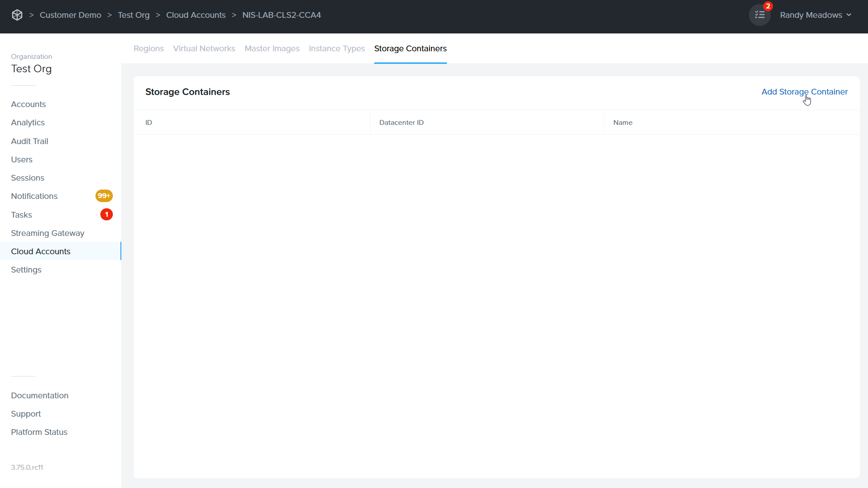This screenshot has height=488, width=868.
Task: Click Add Storage Container
Action: (x=804, y=91)
